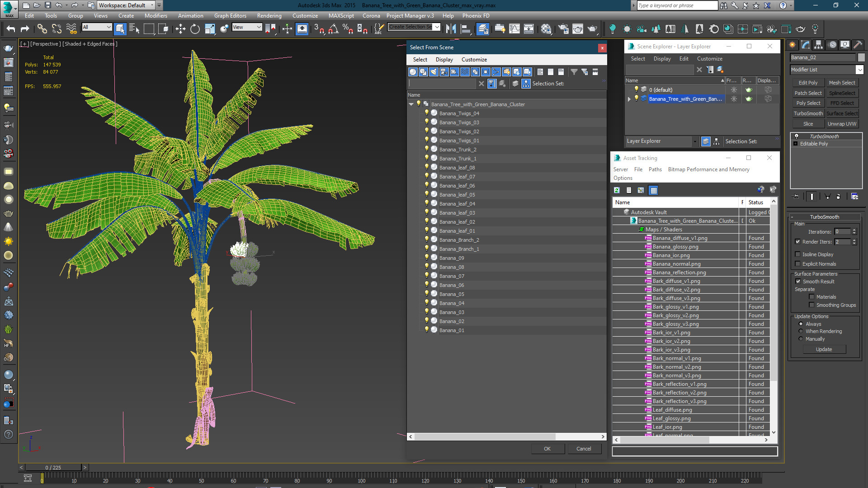Open the Rendering menu
868x488 pixels.
269,15
